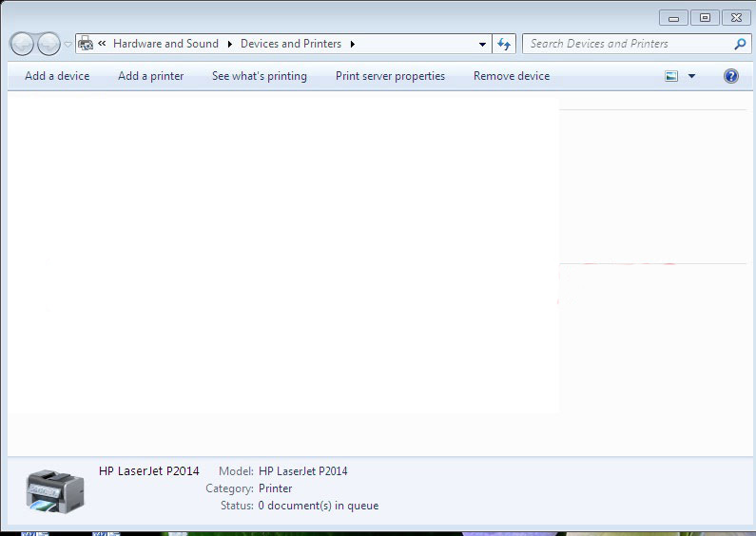Viewport: 756px width, 536px height.
Task: Open the address bar history dropdown
Action: click(x=482, y=44)
